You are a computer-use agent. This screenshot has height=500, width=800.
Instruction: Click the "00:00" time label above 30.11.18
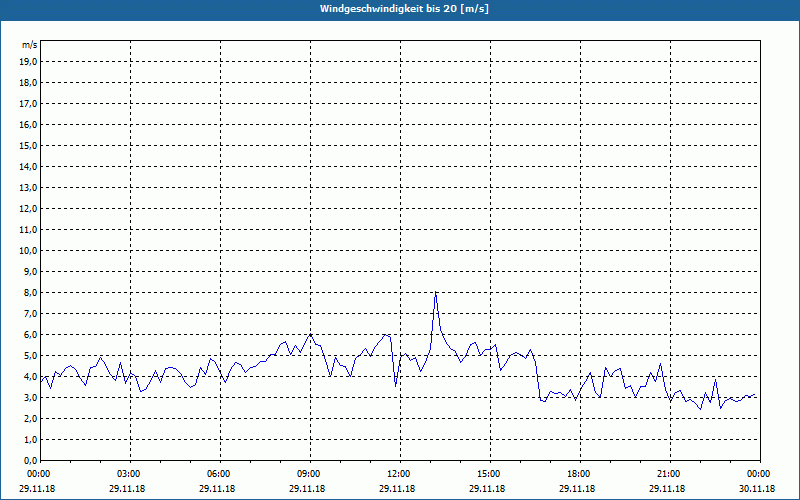[x=758, y=474]
